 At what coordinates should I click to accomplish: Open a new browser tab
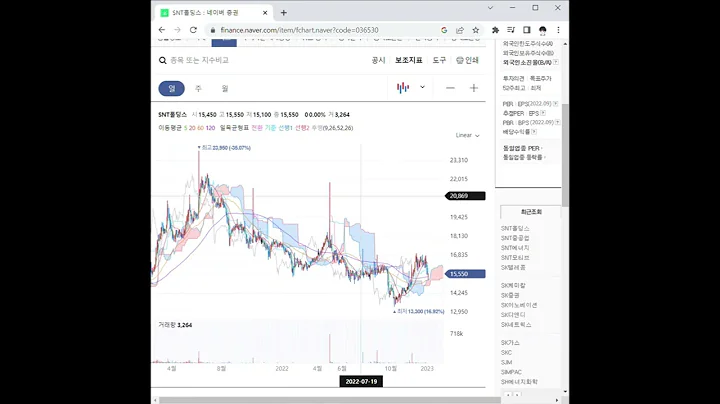coord(284,13)
